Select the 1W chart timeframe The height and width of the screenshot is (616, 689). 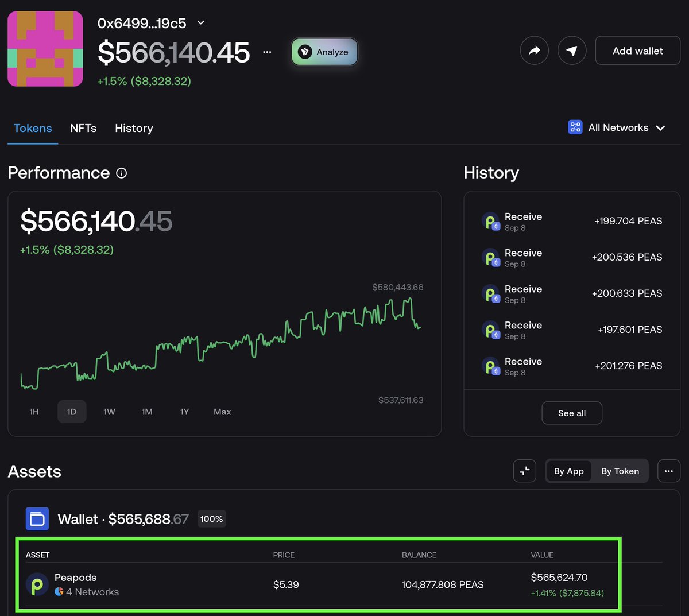[109, 412]
